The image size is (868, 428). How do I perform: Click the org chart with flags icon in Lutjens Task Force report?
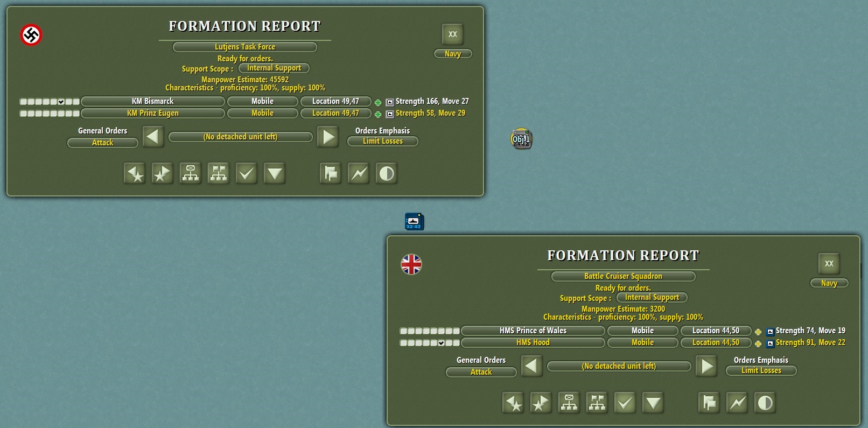point(219,173)
